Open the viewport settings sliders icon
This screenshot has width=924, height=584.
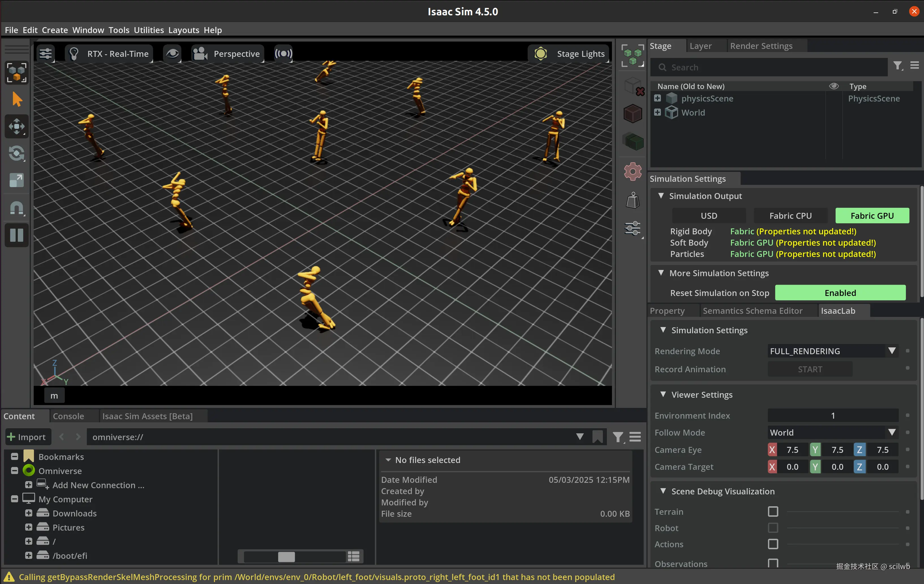tap(46, 54)
